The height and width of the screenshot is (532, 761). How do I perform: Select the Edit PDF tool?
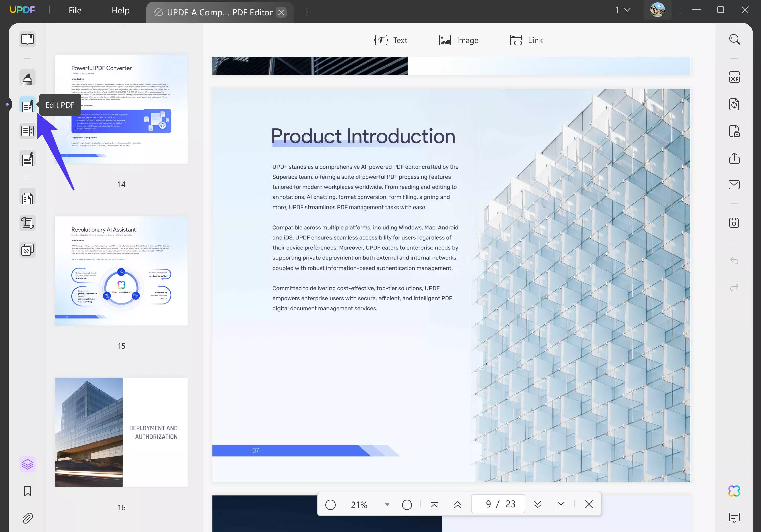click(x=27, y=105)
